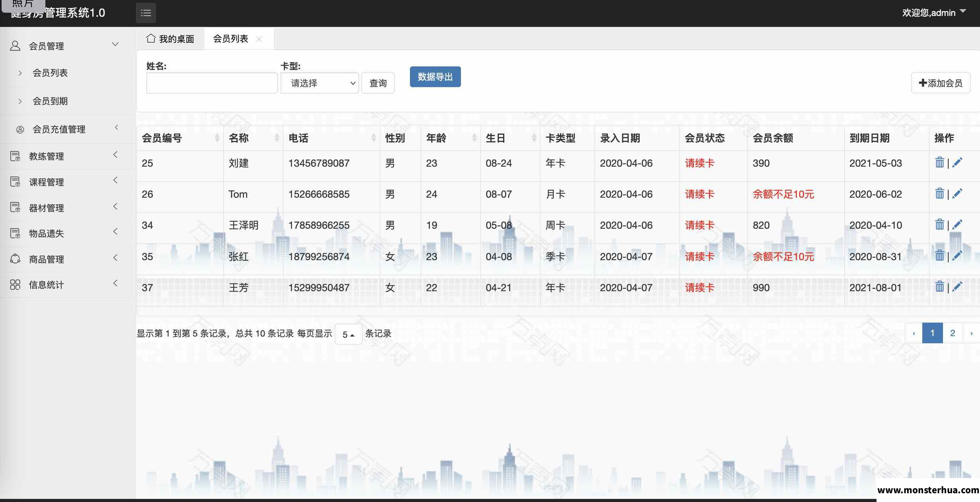Sort table by 电话 column arrows
The image size is (980, 502).
pos(373,138)
